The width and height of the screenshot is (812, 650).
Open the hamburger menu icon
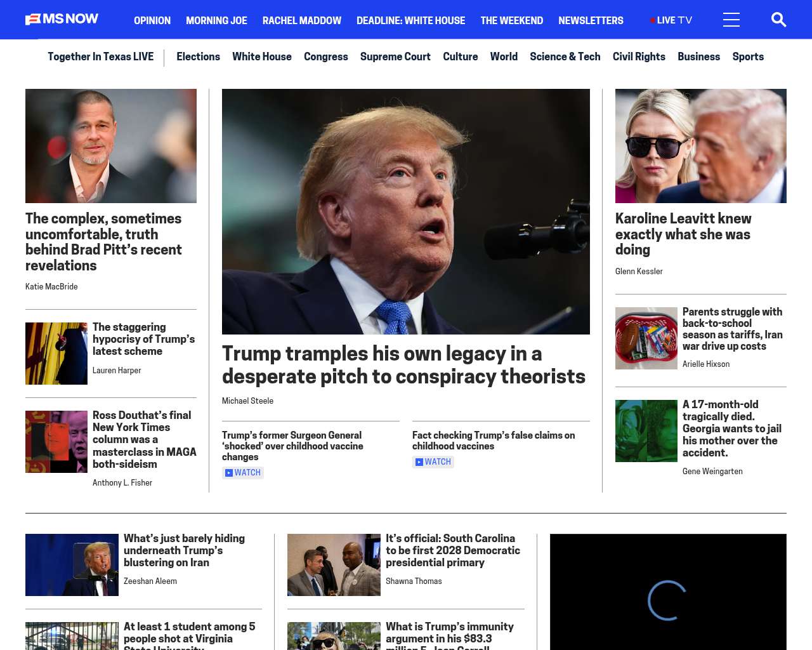[731, 20]
